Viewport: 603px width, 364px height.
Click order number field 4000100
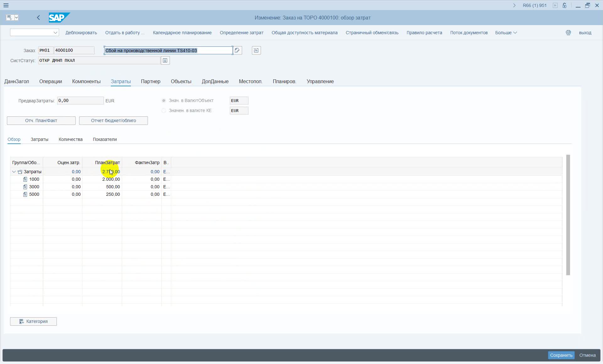(74, 51)
